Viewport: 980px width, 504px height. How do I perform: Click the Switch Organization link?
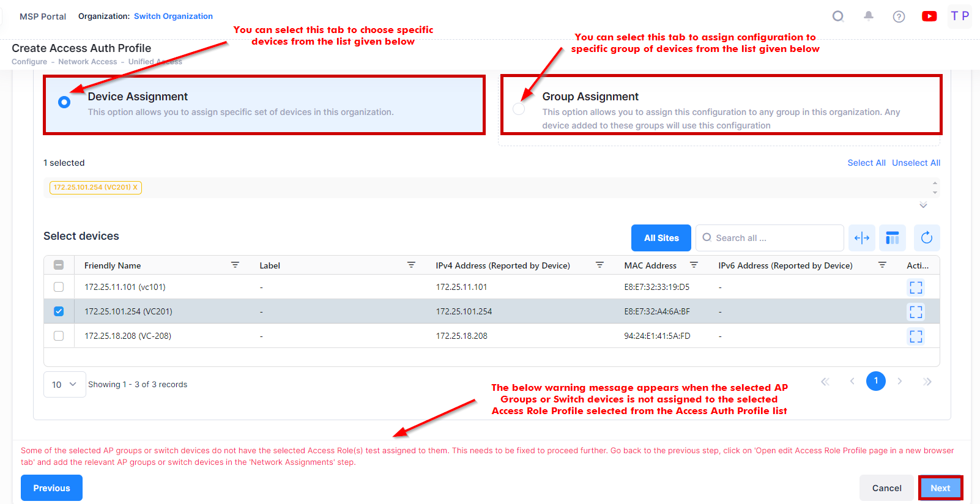pos(173,17)
